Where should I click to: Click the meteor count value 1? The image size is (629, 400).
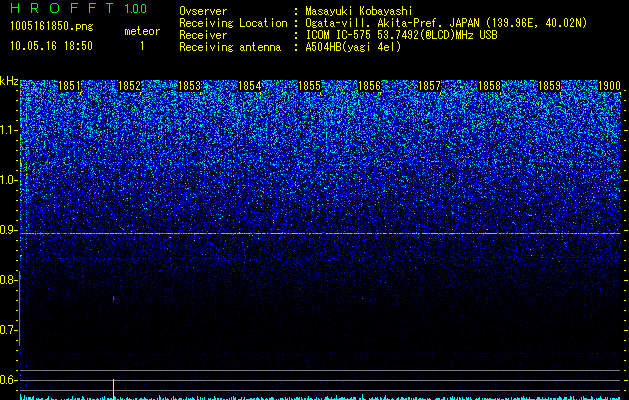pyautogui.click(x=142, y=46)
